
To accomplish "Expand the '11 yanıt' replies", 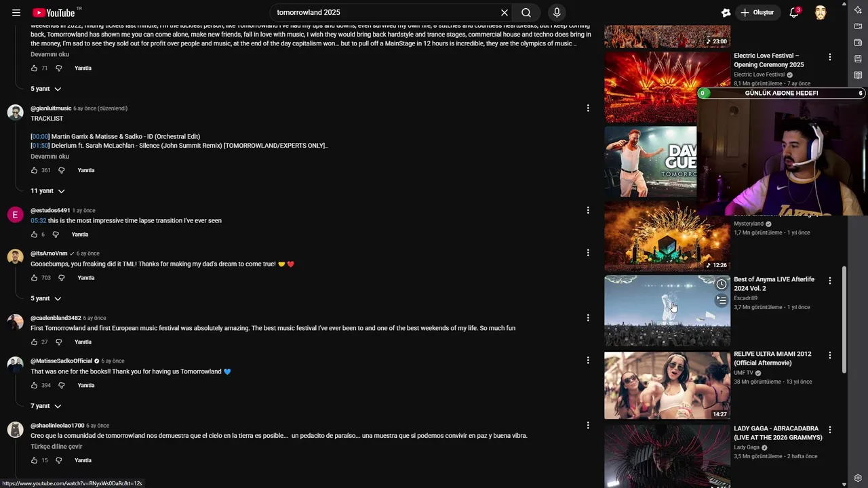I will 47,191.
